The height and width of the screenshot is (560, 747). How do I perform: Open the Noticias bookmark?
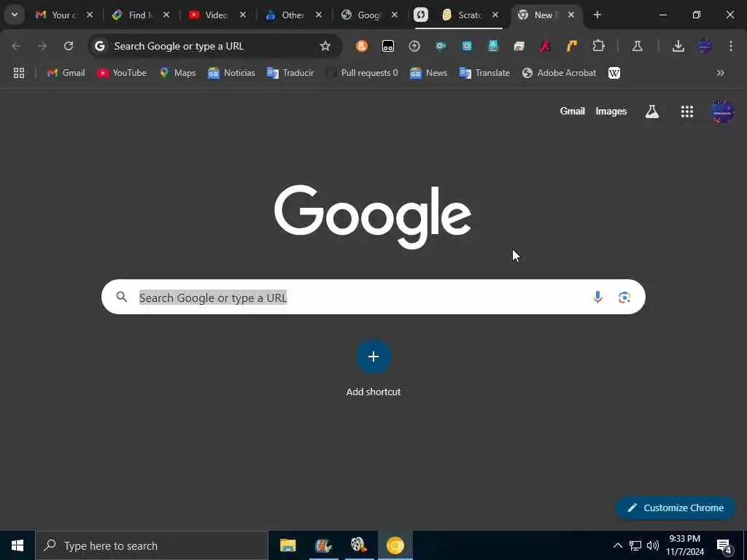tap(231, 73)
